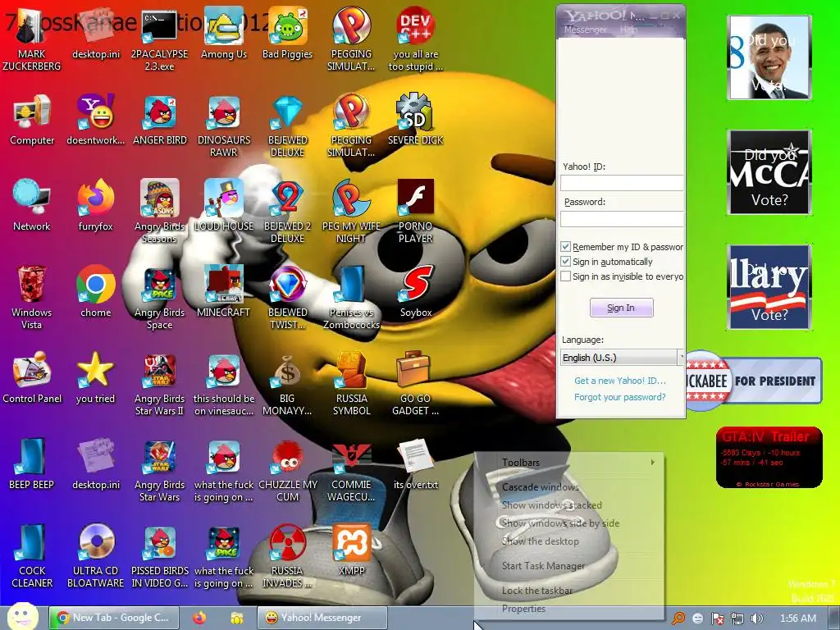Image resolution: width=840 pixels, height=630 pixels.
Task: Open the search magnifier tray icon
Action: (x=678, y=619)
